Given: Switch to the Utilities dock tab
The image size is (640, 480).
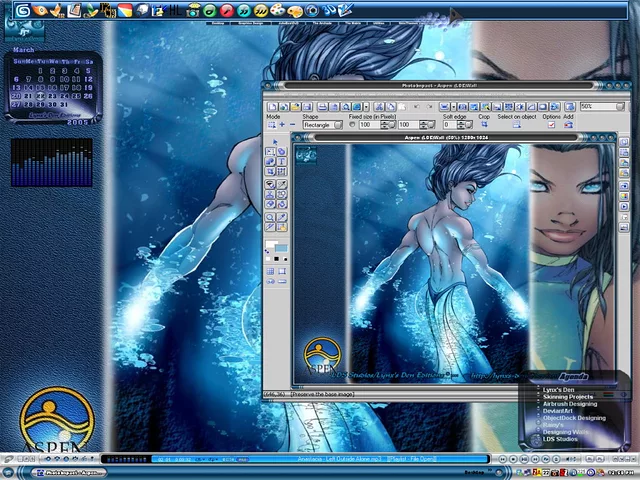Looking at the screenshot, I should (x=378, y=23).
